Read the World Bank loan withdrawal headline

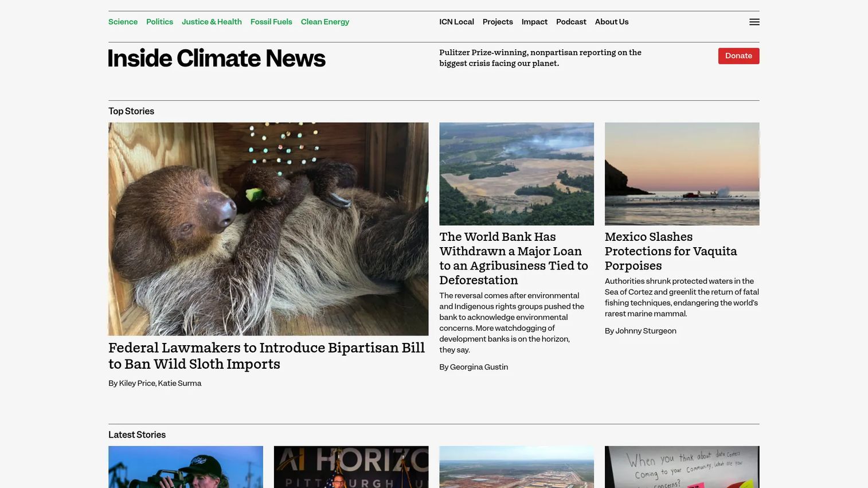coord(514,259)
